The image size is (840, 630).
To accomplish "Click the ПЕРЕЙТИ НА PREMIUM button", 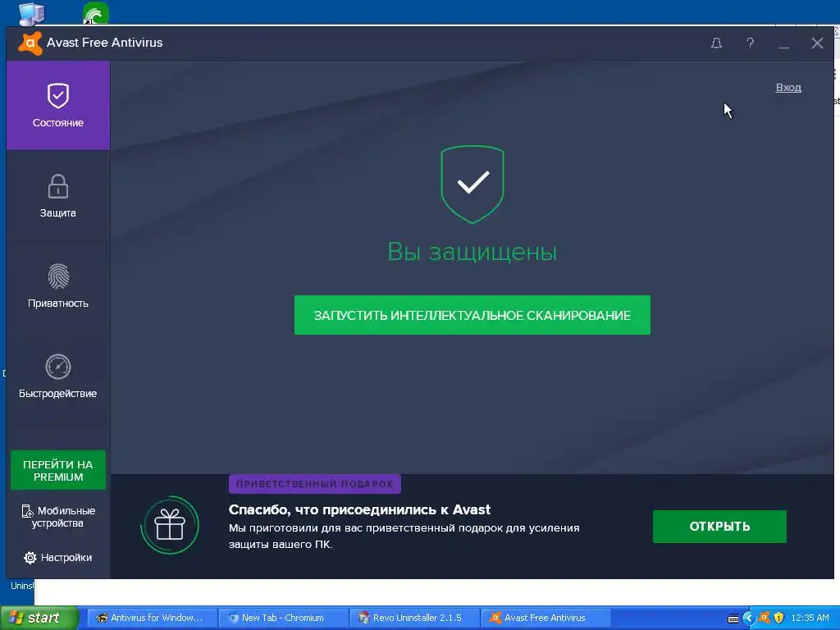I will (58, 470).
